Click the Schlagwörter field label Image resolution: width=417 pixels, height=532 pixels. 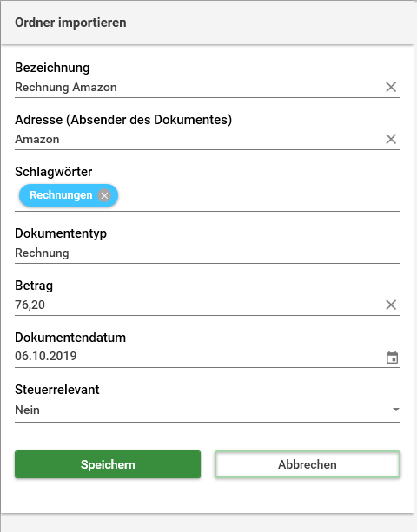click(x=53, y=172)
